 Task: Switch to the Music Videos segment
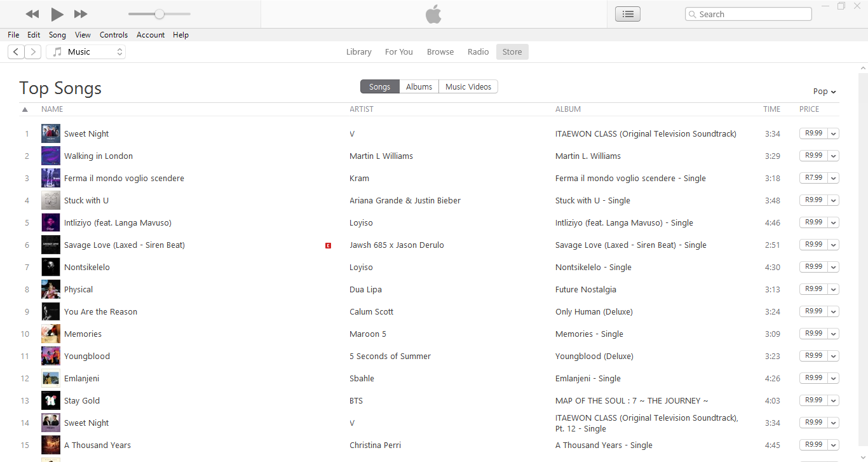tap(468, 87)
